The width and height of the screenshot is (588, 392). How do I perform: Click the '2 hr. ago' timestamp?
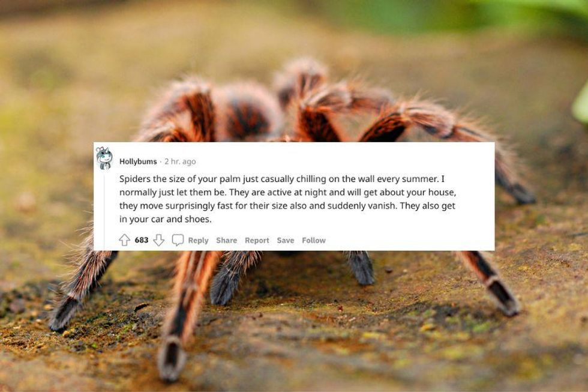[x=180, y=161]
